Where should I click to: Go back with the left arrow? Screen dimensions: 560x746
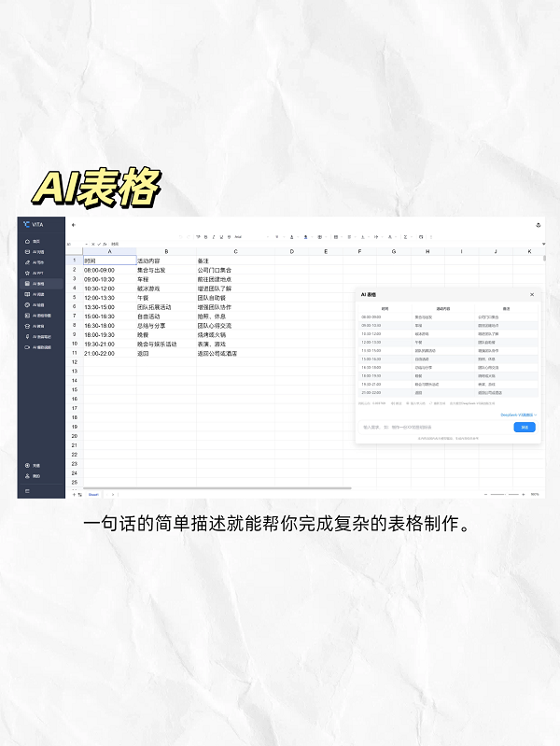[x=74, y=225]
